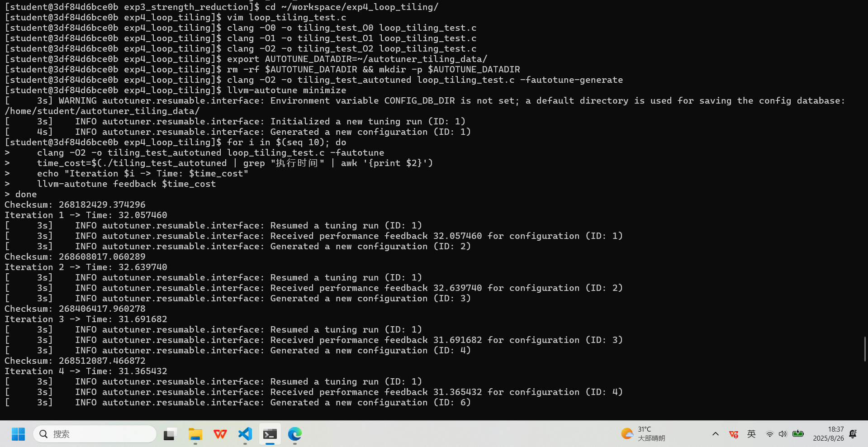868x447 pixels.
Task: Click the speaker volume icon
Action: point(783,434)
